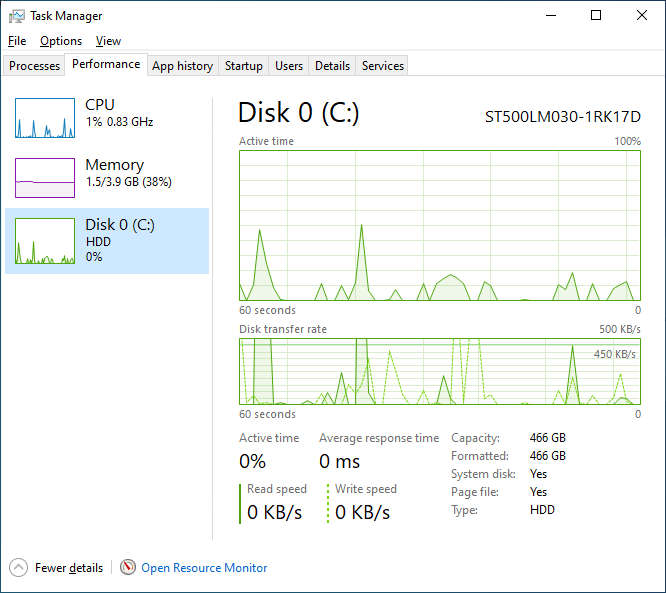The width and height of the screenshot is (666, 593).
Task: Select the Memory usage mini graph
Action: pos(45,178)
